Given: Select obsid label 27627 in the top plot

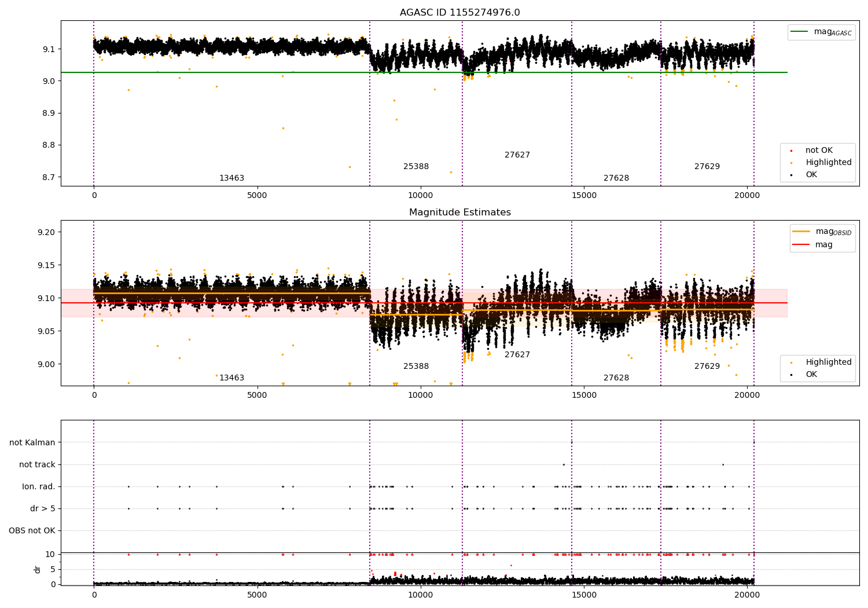Looking at the screenshot, I should coord(517,155).
